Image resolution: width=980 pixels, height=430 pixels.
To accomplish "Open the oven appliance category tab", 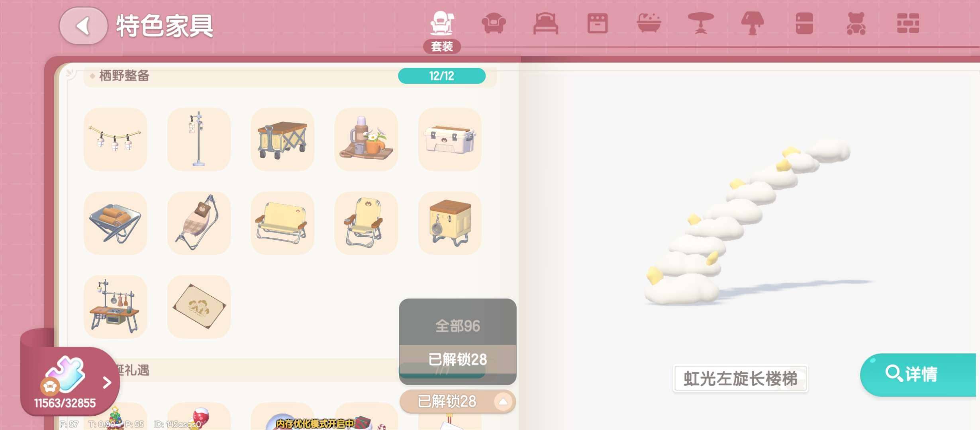I will pyautogui.click(x=597, y=23).
